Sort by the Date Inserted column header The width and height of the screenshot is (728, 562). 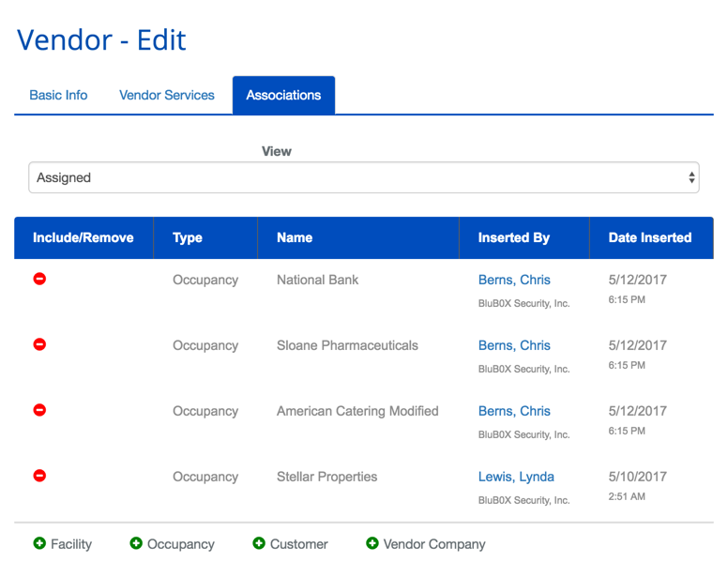coord(649,237)
